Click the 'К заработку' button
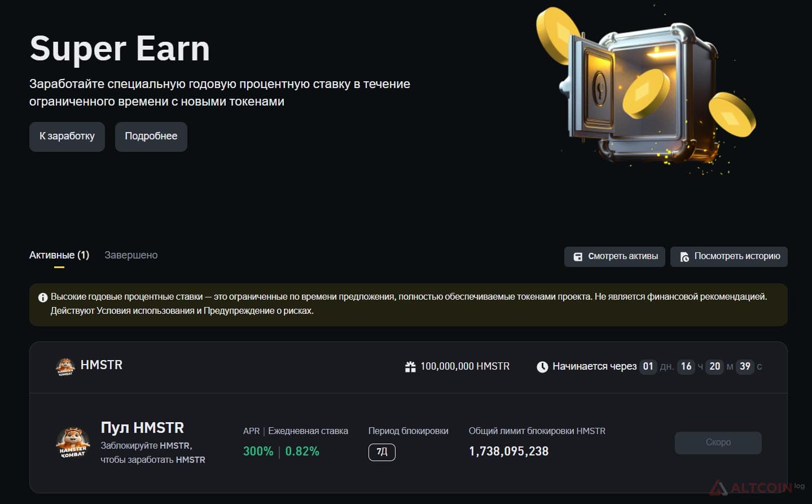The height and width of the screenshot is (504, 812). (x=67, y=137)
